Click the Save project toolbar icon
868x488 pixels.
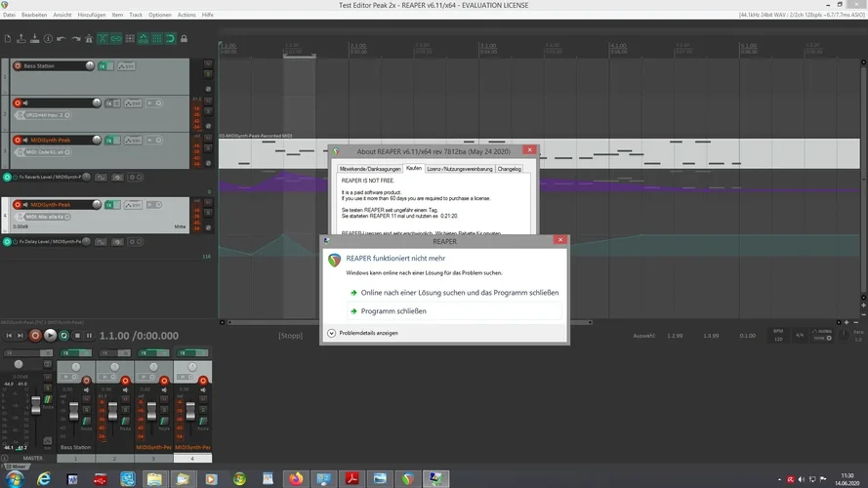(x=34, y=39)
